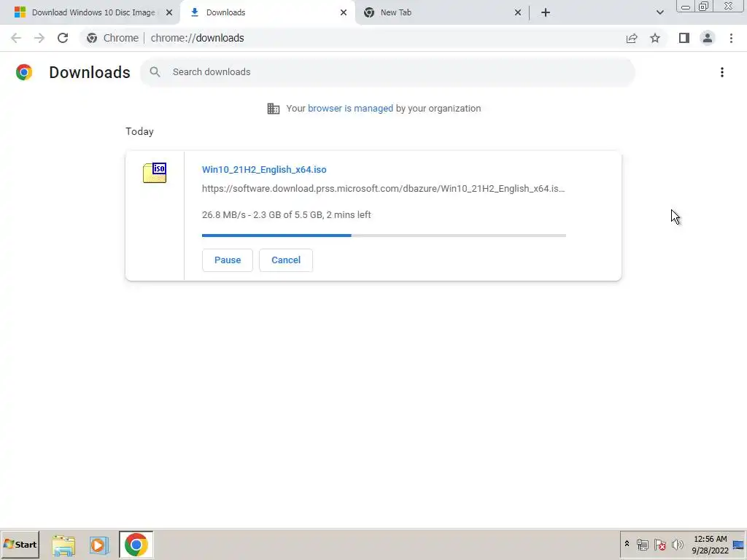Click the Chrome logo beside Downloads title

tap(24, 72)
